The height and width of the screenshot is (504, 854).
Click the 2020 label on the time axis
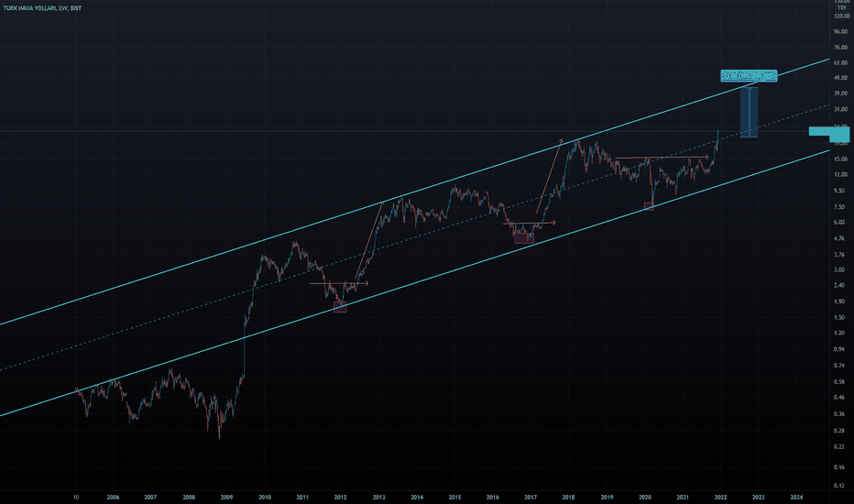coord(645,497)
